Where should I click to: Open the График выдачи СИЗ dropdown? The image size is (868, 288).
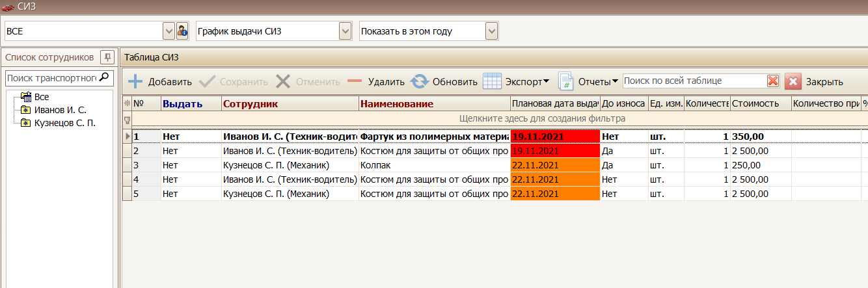point(345,31)
